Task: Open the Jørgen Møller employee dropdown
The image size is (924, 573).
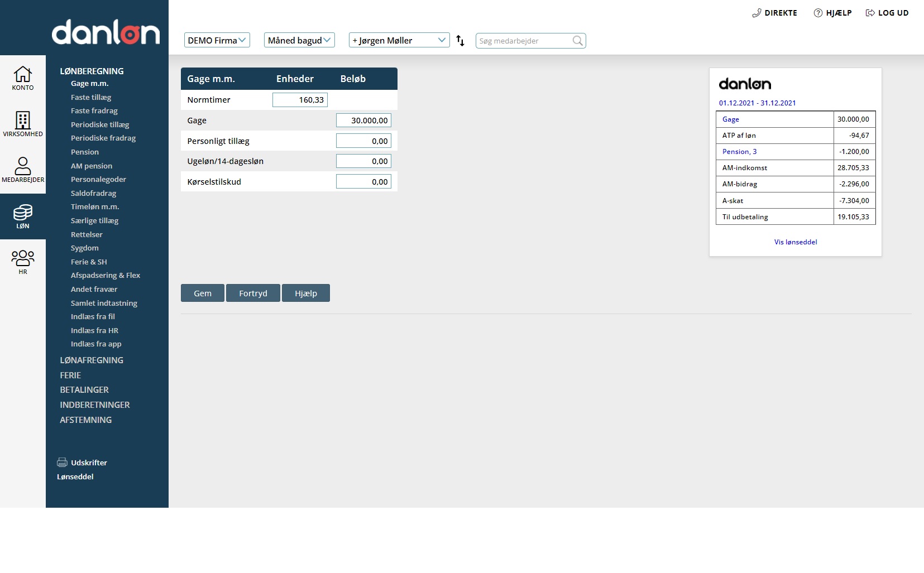Action: (399, 41)
